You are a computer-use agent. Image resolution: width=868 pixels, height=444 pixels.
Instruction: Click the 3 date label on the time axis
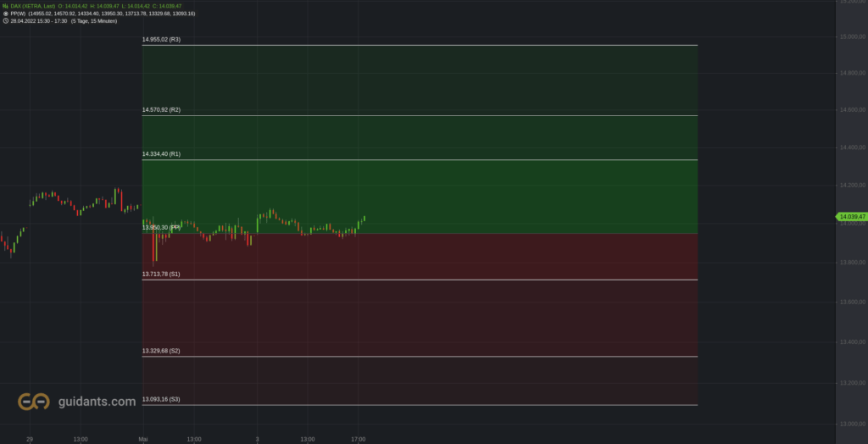coord(258,440)
